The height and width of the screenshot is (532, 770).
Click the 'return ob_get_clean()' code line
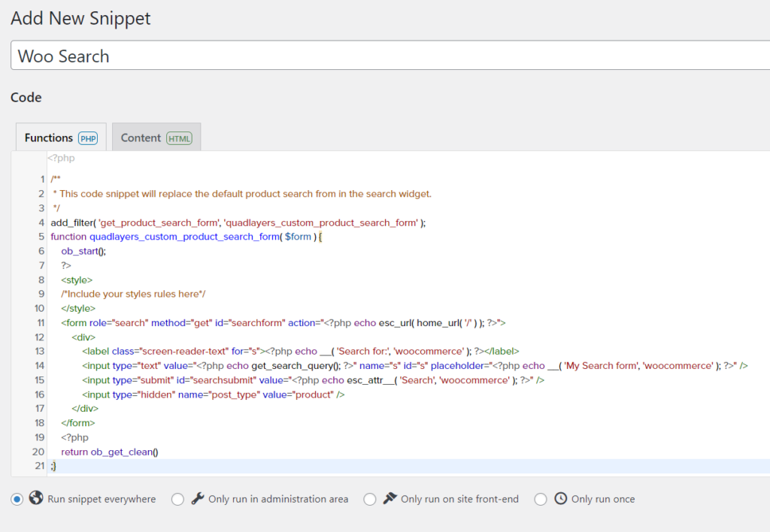[110, 452]
